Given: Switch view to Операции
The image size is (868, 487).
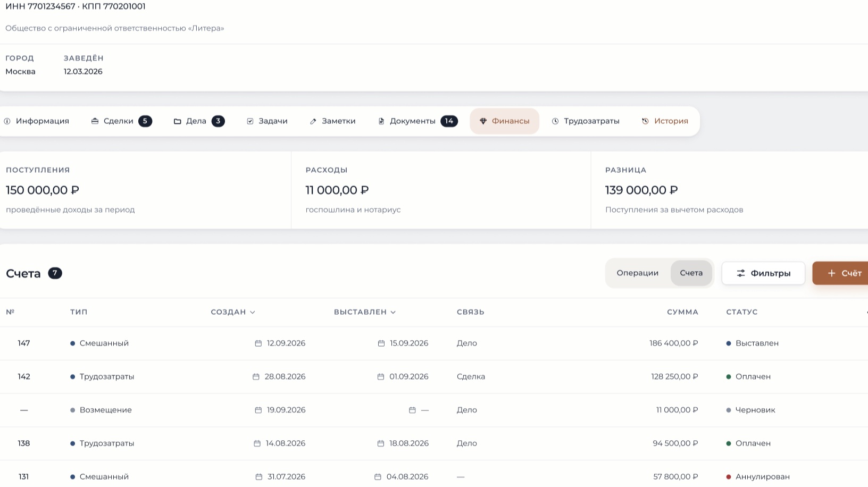Looking at the screenshot, I should (638, 273).
